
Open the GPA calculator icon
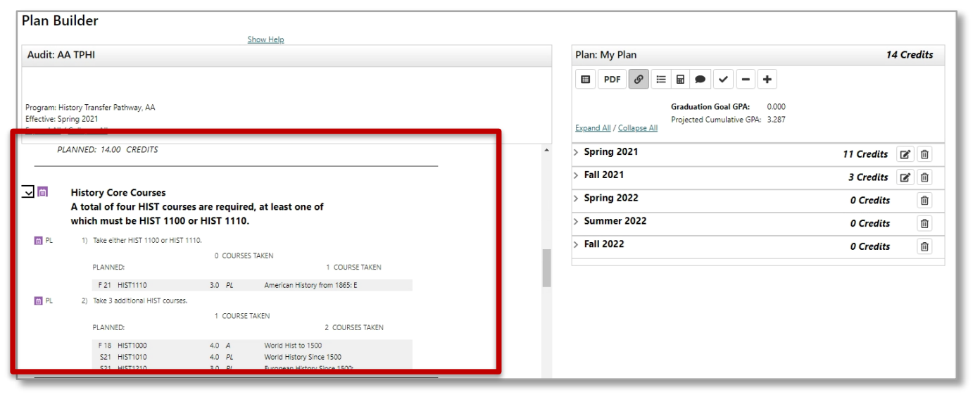pos(680,80)
